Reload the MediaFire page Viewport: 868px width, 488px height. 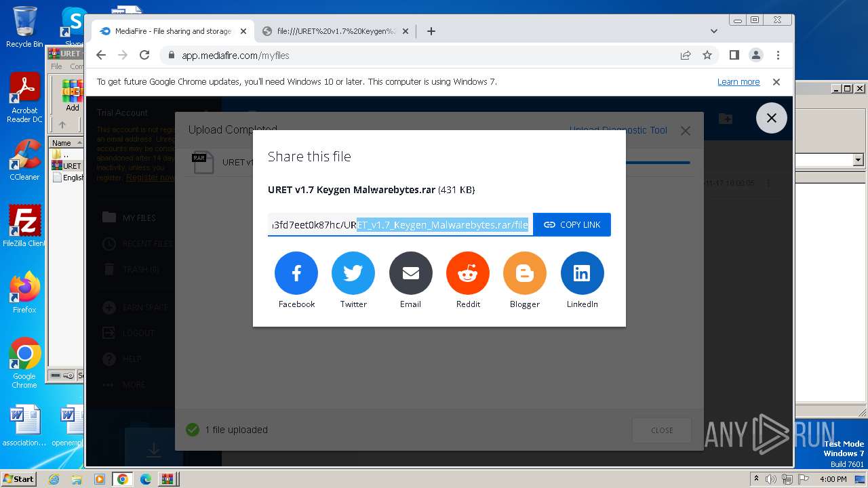click(144, 56)
